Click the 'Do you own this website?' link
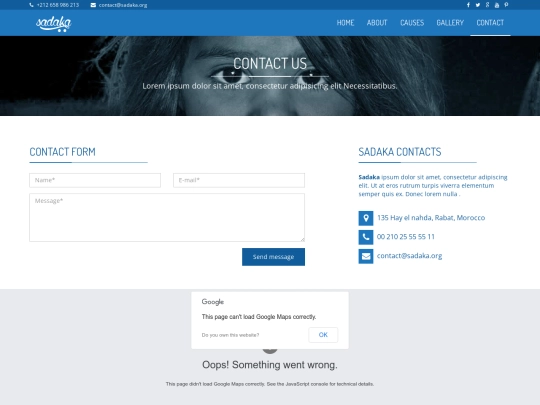Screen dimensions: 540x405 point(230,335)
